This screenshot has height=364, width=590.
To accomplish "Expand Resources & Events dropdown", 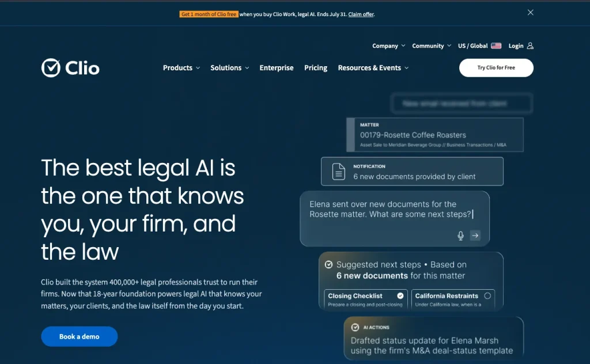I will 373,68.
